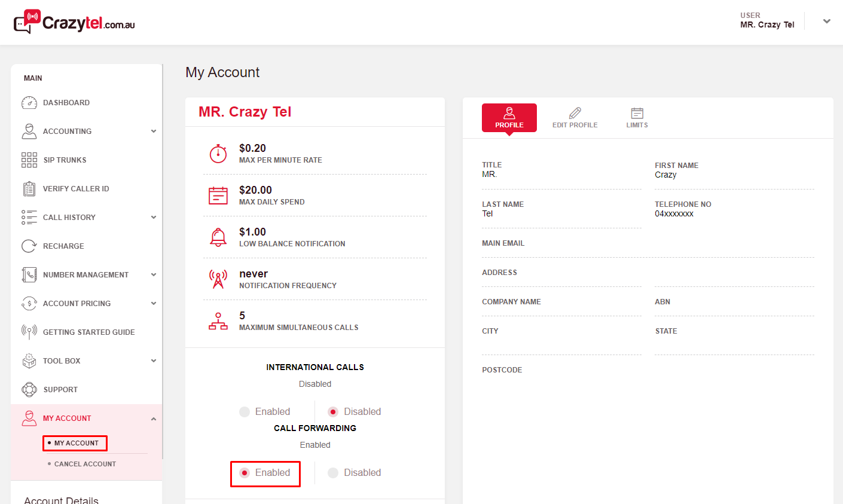Enable international calls radio button
The width and height of the screenshot is (843, 504).
click(245, 412)
